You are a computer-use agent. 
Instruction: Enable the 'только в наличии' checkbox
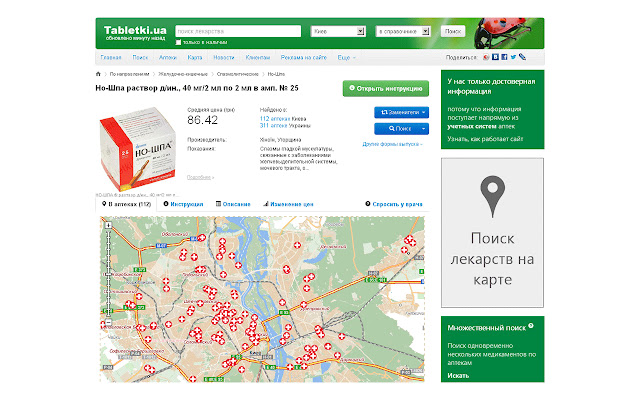coord(178,42)
